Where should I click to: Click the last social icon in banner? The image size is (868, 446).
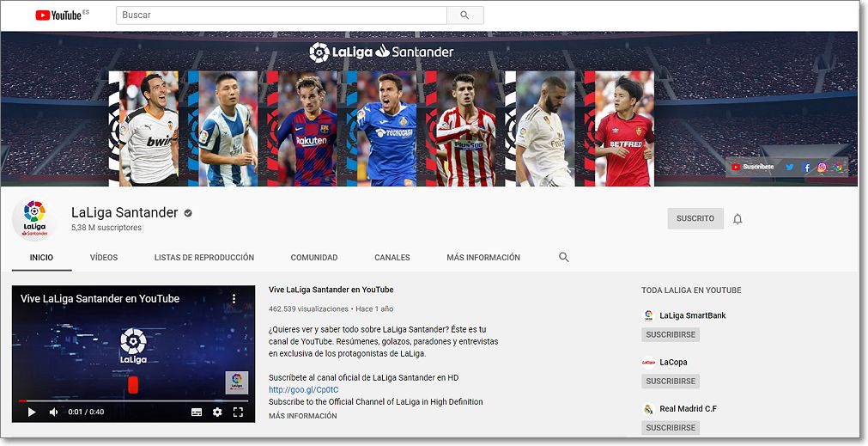coord(838,167)
